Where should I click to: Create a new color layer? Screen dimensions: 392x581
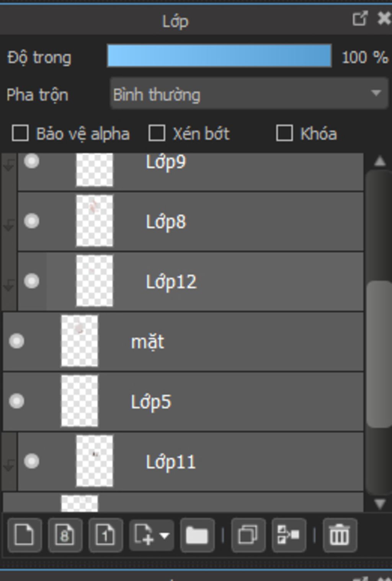click(24, 535)
